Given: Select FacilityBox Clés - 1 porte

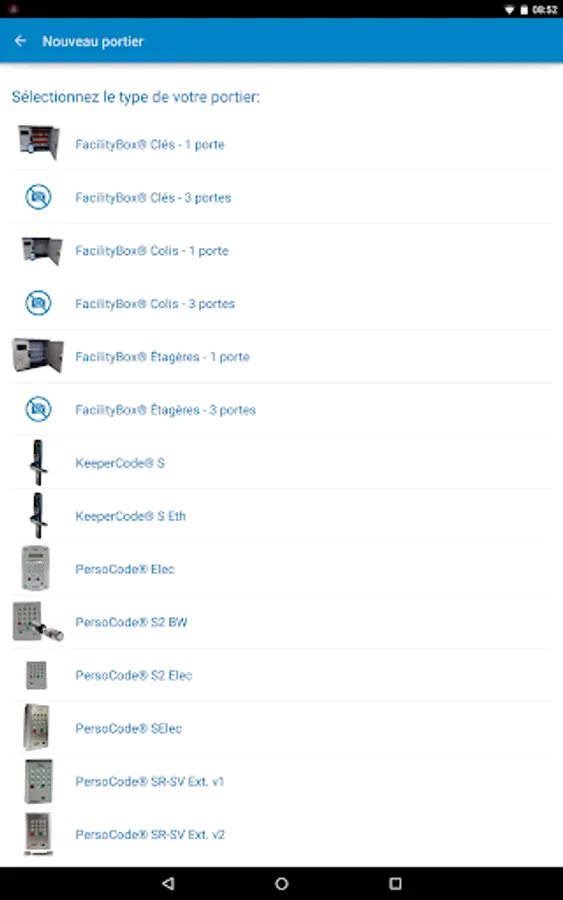Looking at the screenshot, I should point(282,144).
